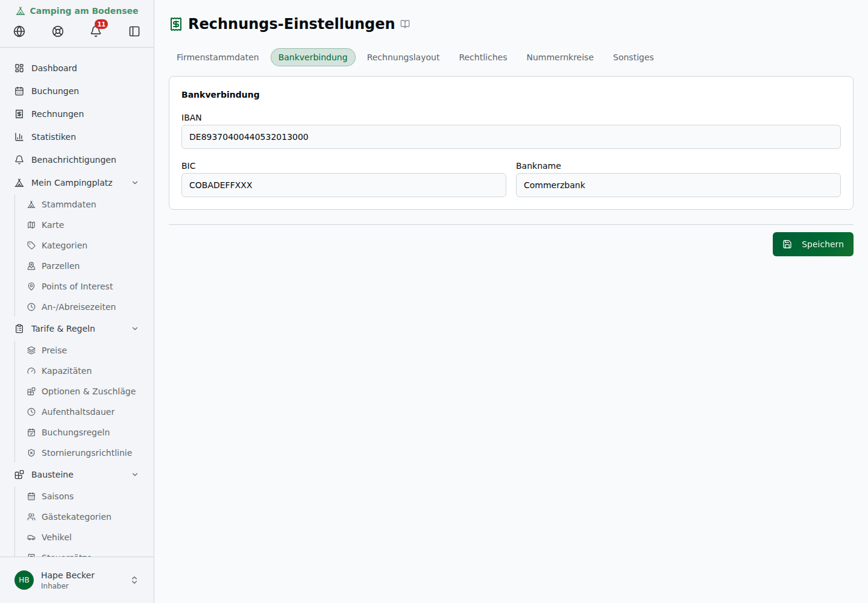Open the Nummernkreise tab
This screenshot has width=868, height=603.
560,57
